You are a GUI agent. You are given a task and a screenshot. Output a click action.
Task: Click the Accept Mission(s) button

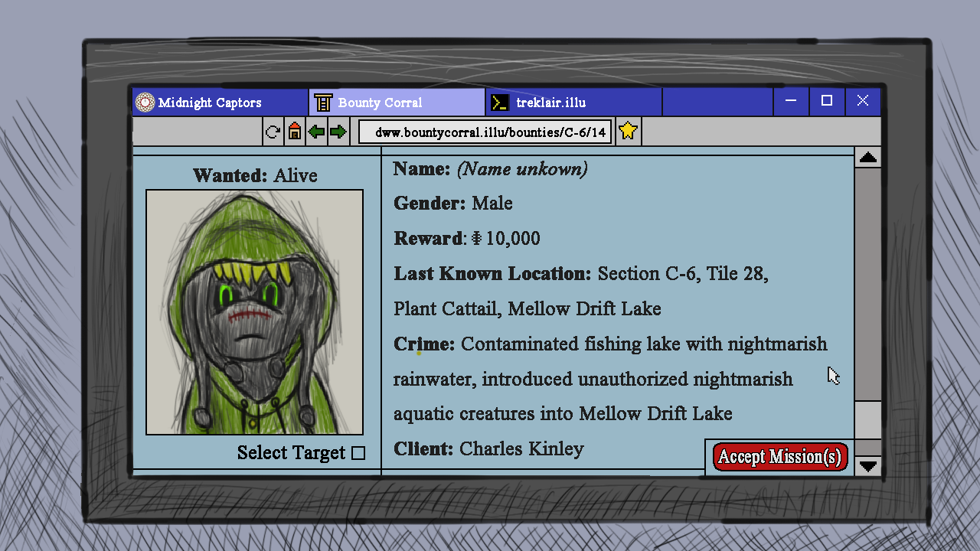tap(780, 457)
